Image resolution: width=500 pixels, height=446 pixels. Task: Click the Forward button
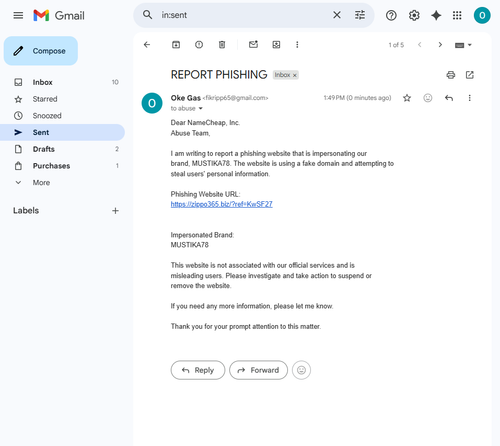(x=258, y=370)
